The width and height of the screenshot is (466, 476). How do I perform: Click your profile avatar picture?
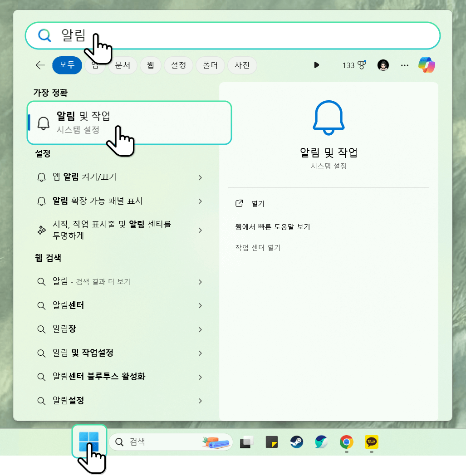click(x=383, y=65)
